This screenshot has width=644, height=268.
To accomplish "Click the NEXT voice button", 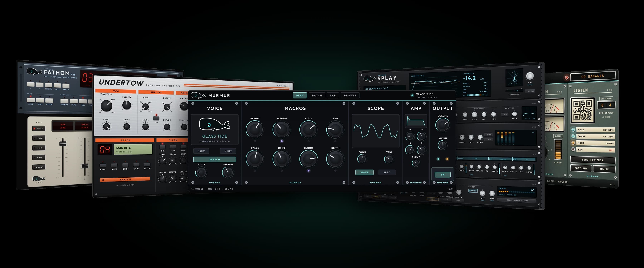I will pyautogui.click(x=228, y=151).
